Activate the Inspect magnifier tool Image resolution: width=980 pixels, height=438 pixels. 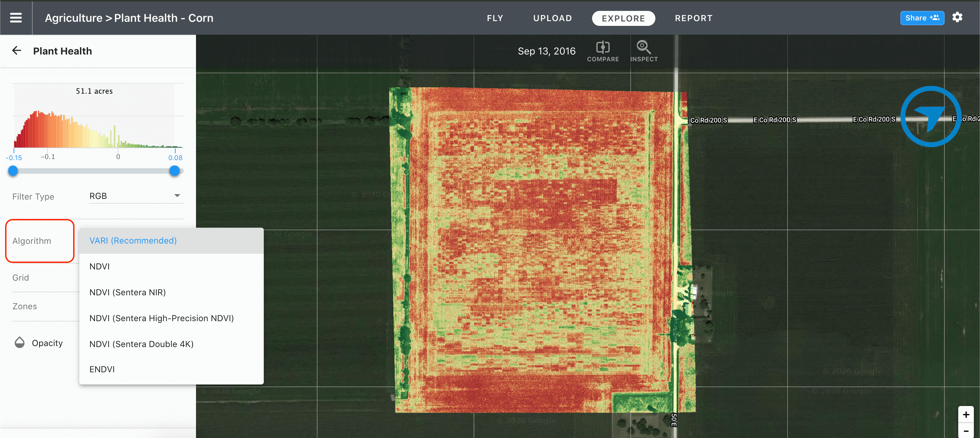pyautogui.click(x=643, y=51)
